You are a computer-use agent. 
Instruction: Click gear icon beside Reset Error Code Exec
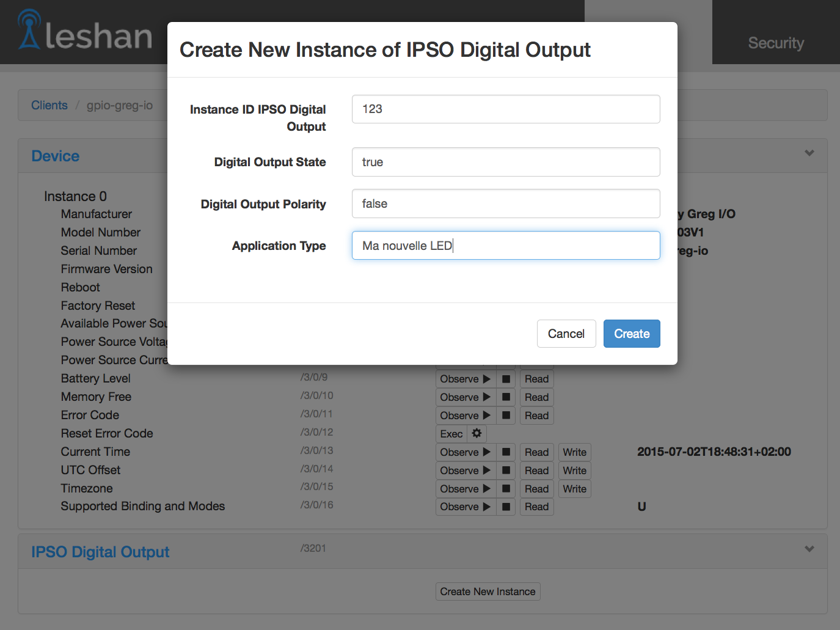[477, 433]
